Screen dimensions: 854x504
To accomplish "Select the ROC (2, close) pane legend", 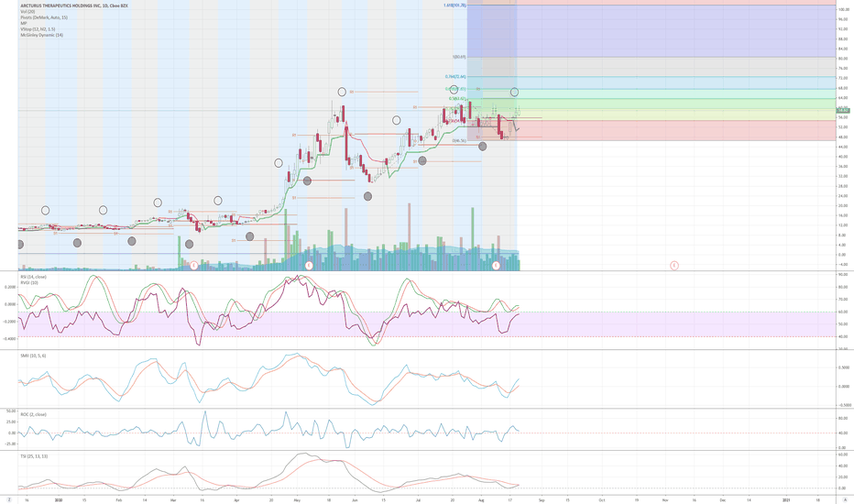I will click(x=33, y=414).
